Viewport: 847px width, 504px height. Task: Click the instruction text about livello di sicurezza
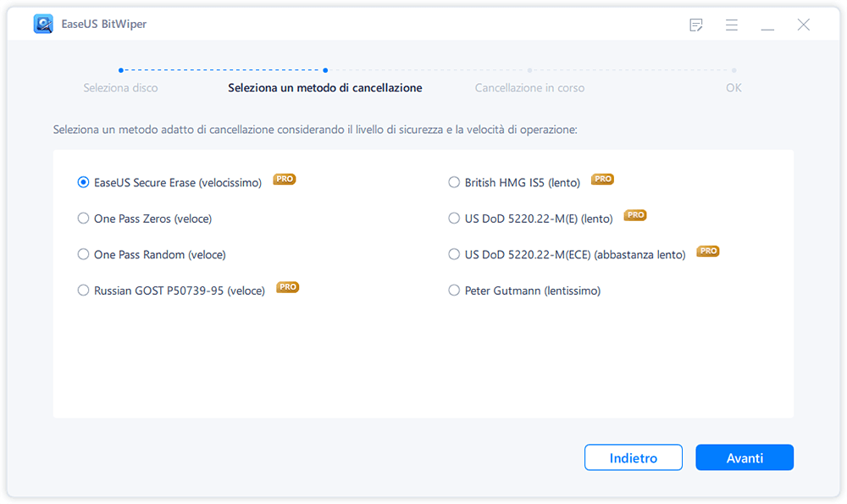pos(315,130)
